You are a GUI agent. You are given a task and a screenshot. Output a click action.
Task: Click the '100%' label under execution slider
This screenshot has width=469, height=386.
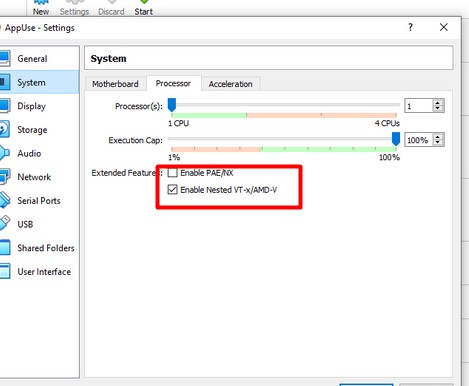389,157
